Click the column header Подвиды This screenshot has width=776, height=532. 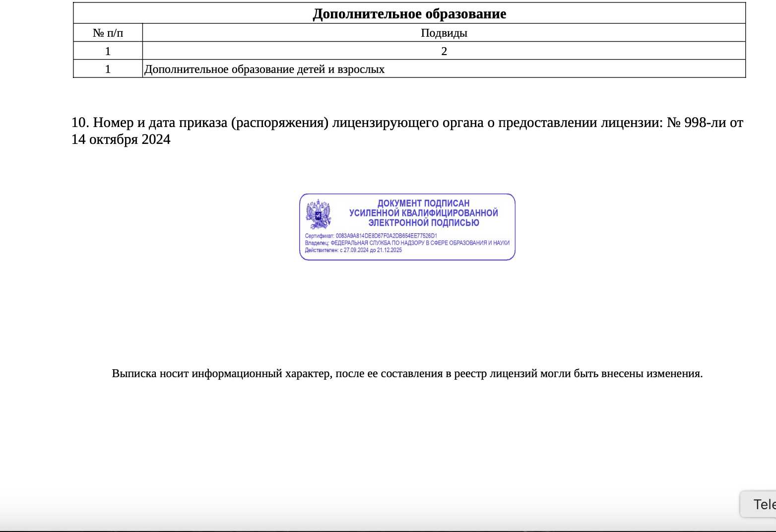(444, 33)
